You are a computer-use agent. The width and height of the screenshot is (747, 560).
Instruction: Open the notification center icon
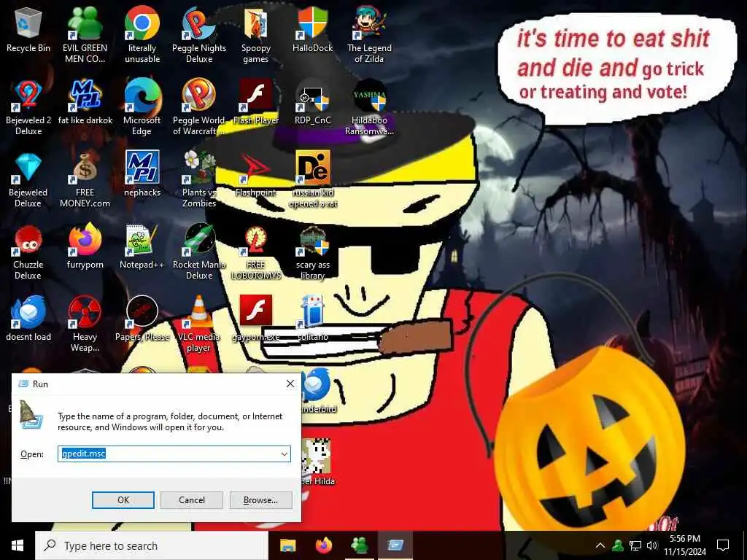[723, 545]
